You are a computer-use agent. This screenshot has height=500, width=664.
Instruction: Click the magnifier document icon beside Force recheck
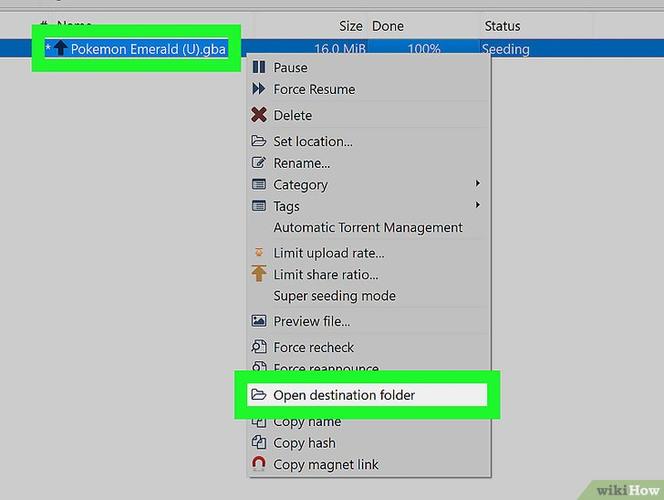(259, 347)
